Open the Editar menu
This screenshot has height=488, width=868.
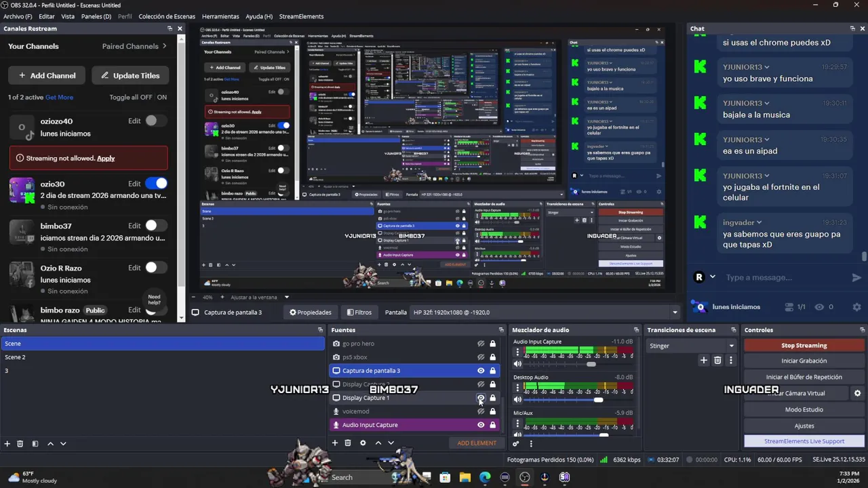pos(47,16)
